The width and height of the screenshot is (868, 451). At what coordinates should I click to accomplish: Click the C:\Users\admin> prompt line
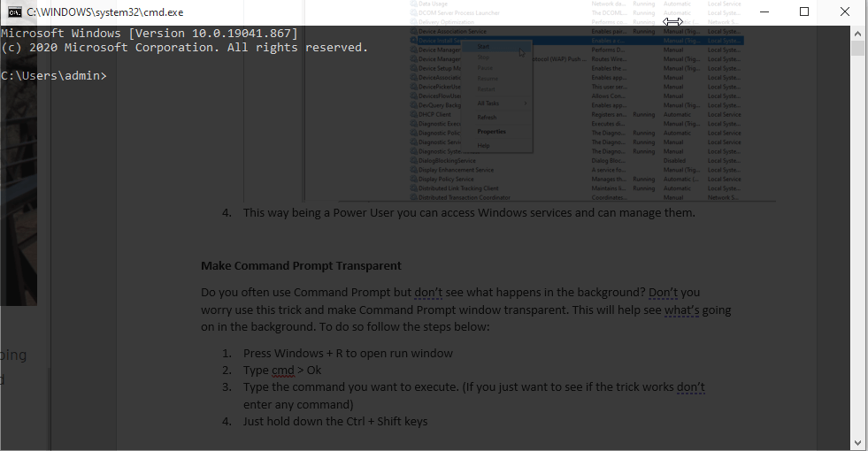53,76
